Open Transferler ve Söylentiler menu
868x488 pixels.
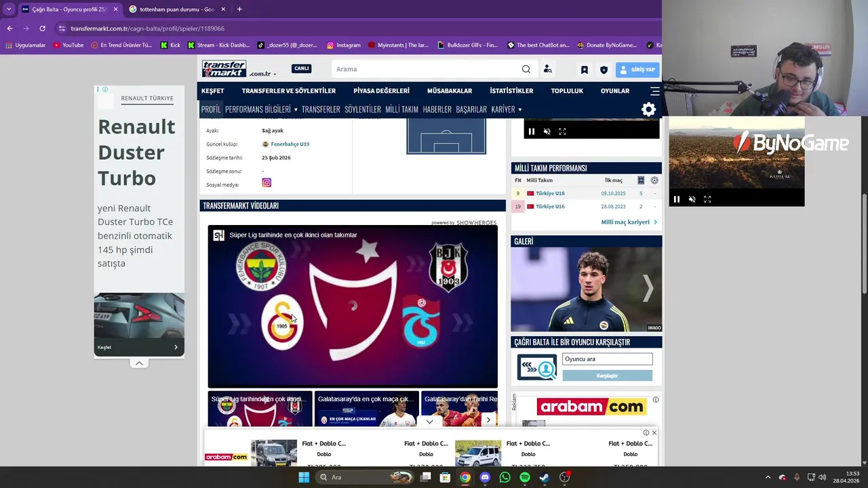click(x=289, y=91)
